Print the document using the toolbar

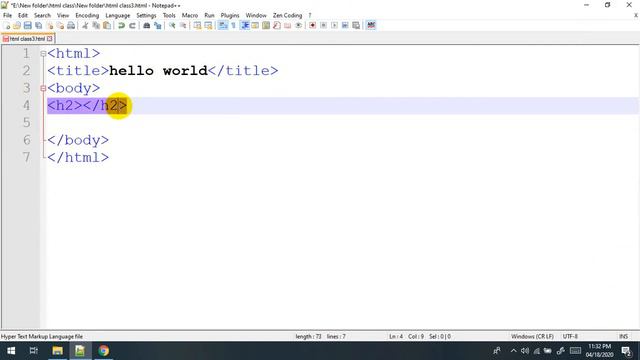tap(71, 25)
